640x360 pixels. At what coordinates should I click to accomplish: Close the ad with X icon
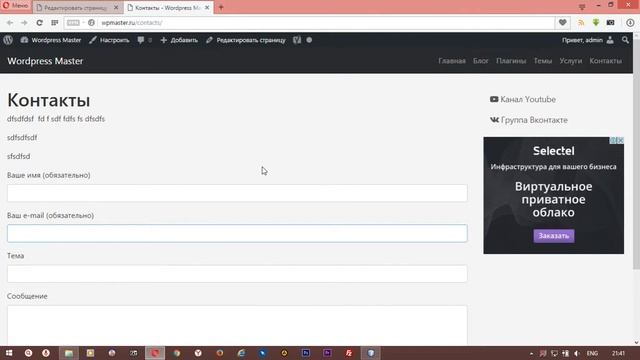[x=620, y=140]
